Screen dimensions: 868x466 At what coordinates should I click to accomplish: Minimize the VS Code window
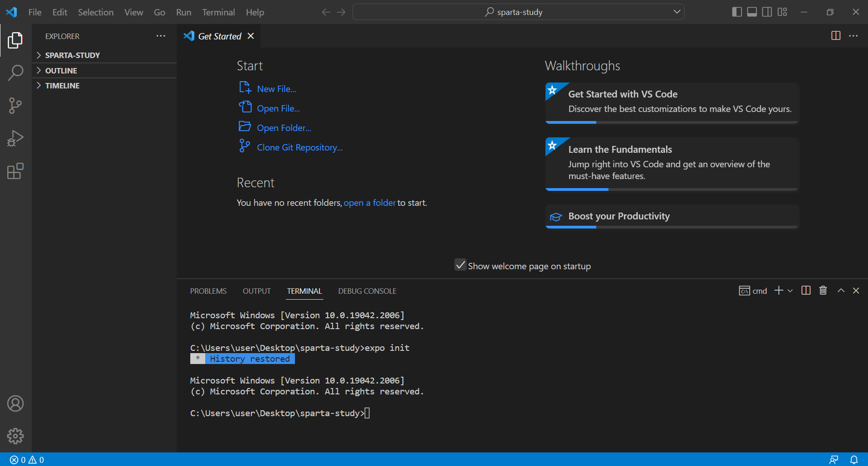[x=804, y=12]
